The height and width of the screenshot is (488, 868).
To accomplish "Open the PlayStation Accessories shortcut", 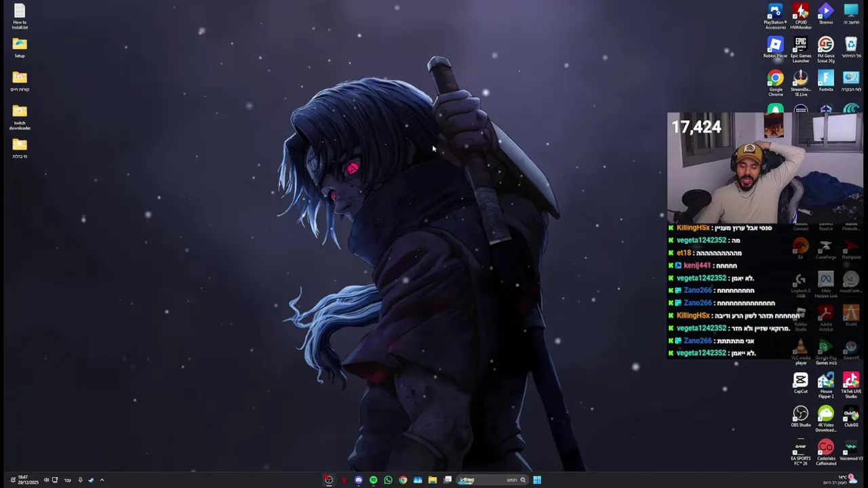I will tap(775, 16).
